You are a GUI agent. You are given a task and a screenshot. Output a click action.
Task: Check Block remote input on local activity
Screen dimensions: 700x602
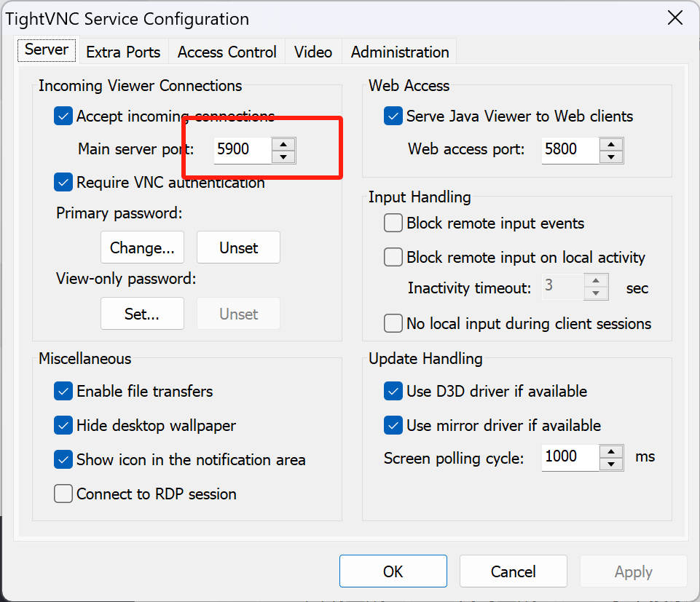pos(393,257)
